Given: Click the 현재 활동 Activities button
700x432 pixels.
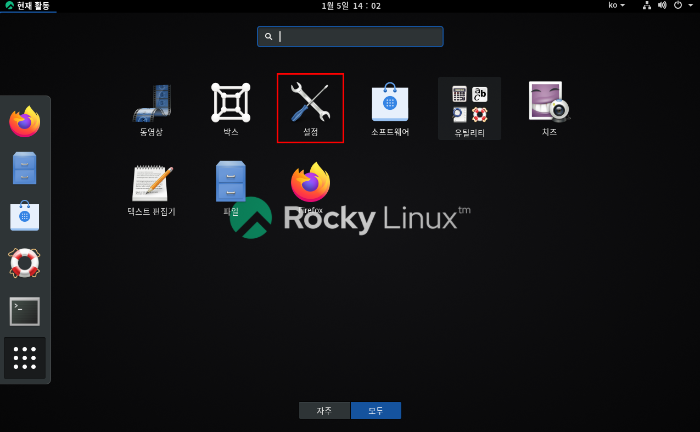Looking at the screenshot, I should (x=28, y=6).
